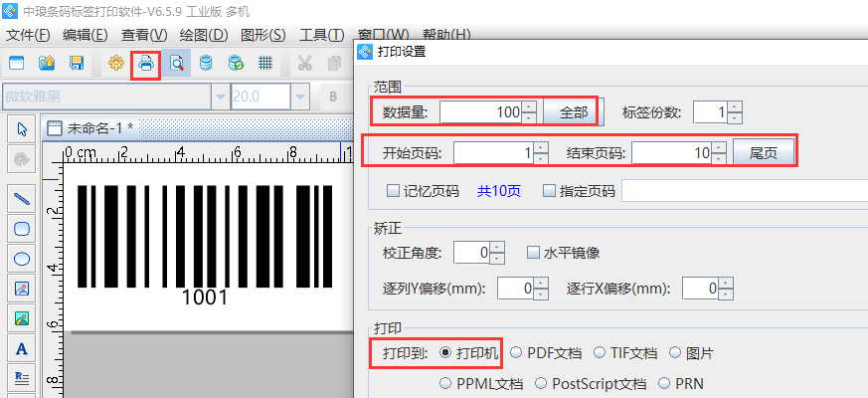This screenshot has width=868, height=398.
Task: Select the ellipse drawing tool
Action: 22,259
